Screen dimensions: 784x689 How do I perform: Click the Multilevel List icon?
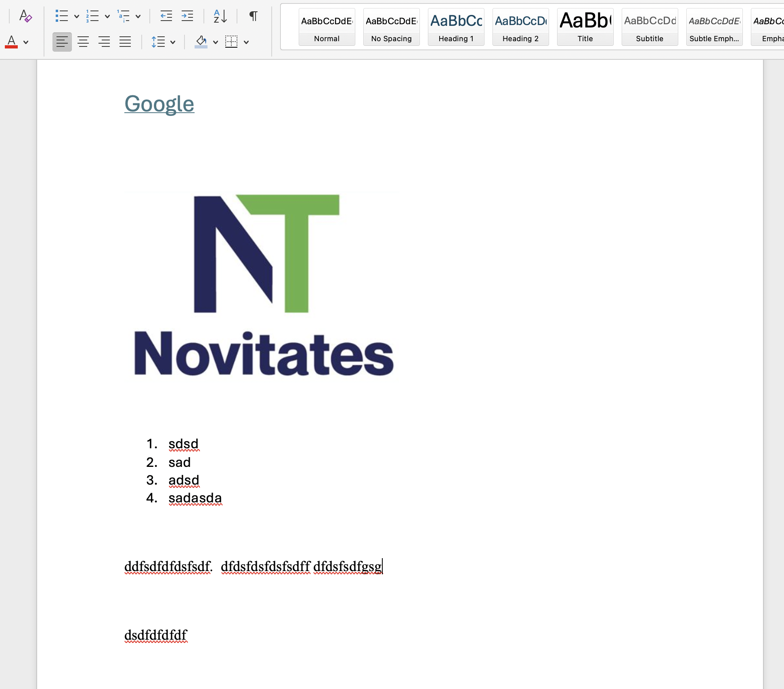[123, 16]
